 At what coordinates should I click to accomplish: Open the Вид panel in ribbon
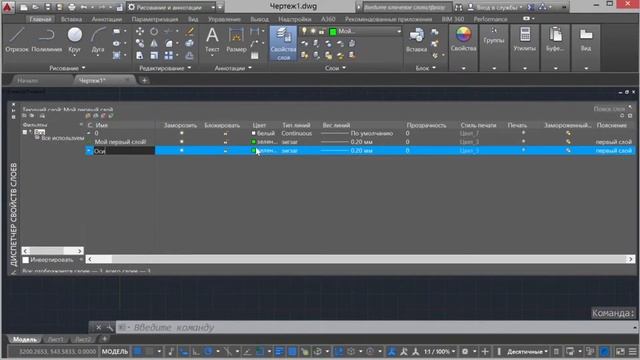pos(586,40)
